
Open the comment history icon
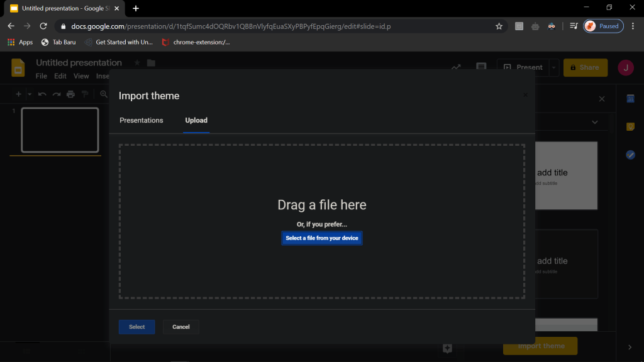pos(481,67)
